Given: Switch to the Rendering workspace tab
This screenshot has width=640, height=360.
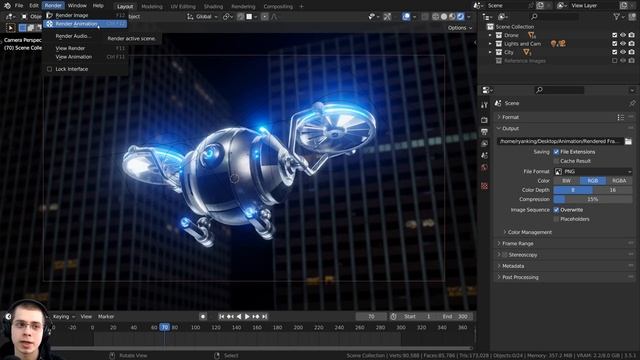Looking at the screenshot, I should 243,7.
